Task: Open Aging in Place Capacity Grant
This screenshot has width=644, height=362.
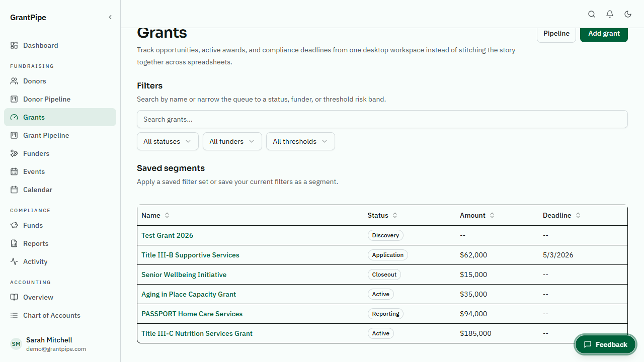Action: (189, 294)
